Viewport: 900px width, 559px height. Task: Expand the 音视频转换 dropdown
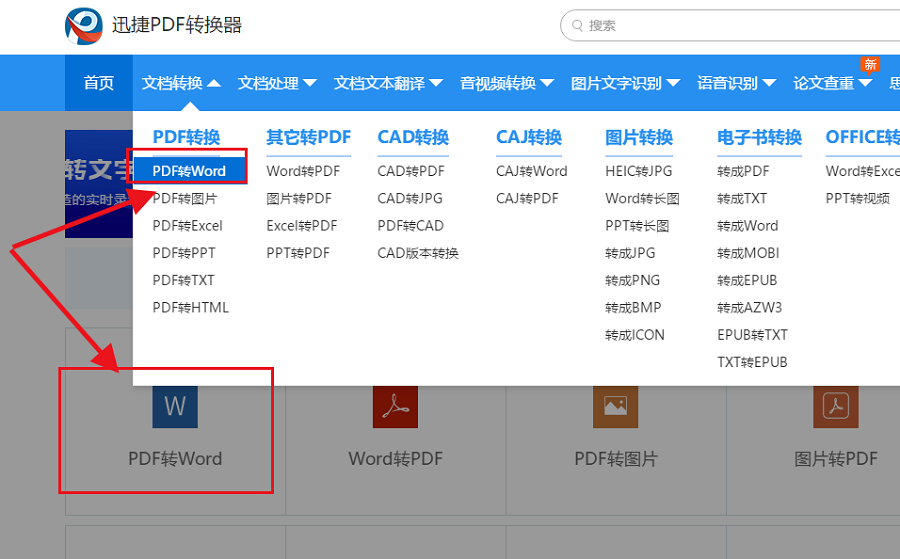(507, 83)
